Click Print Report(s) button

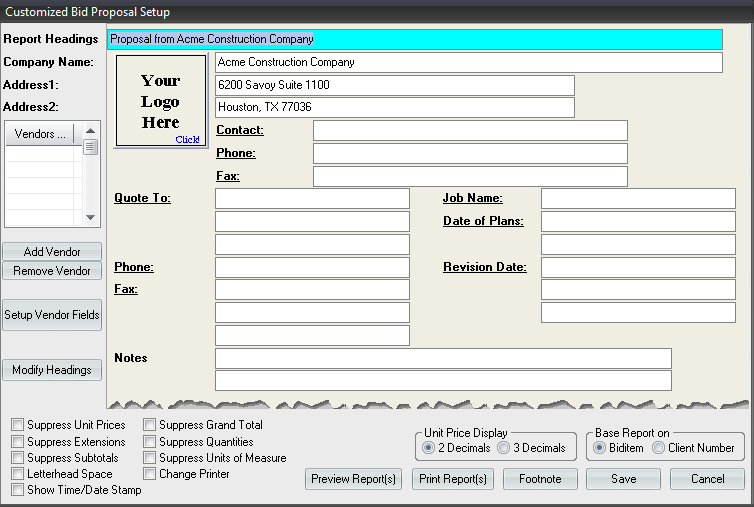point(453,479)
